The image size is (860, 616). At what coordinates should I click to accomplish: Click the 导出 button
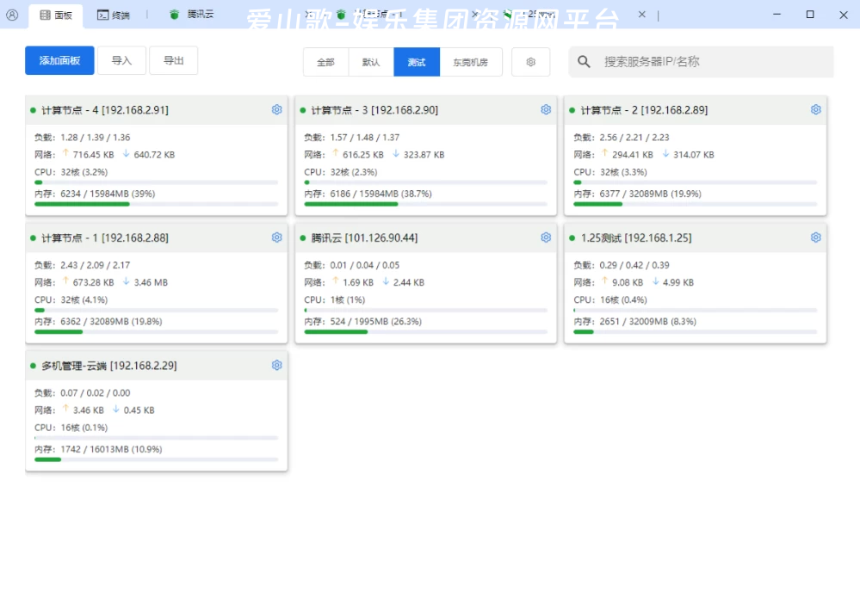173,60
